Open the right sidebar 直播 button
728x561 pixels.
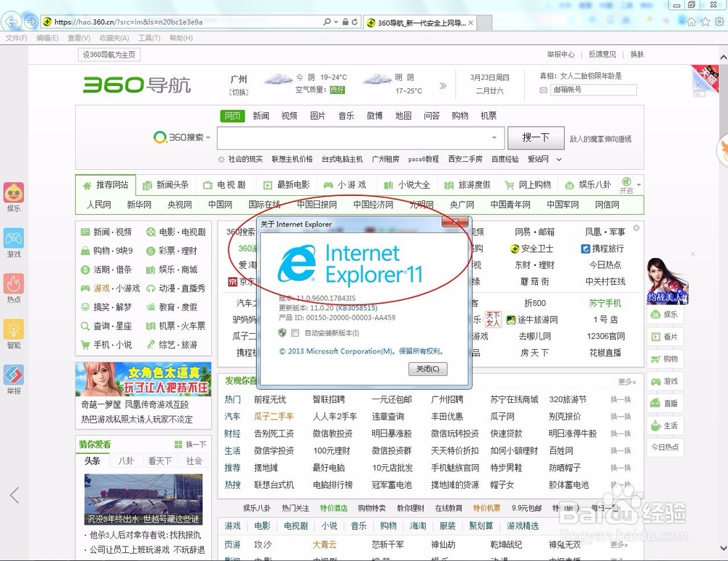[665, 404]
